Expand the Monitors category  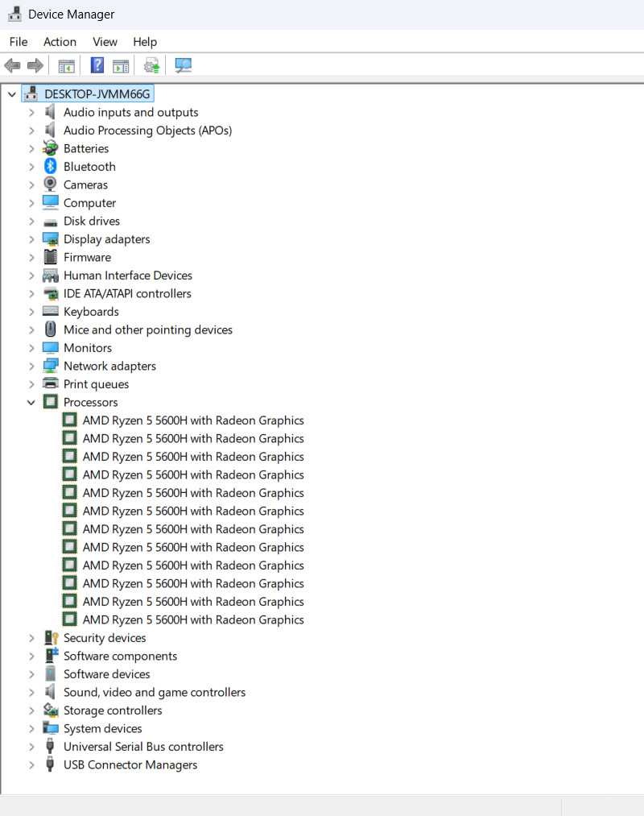click(x=31, y=348)
